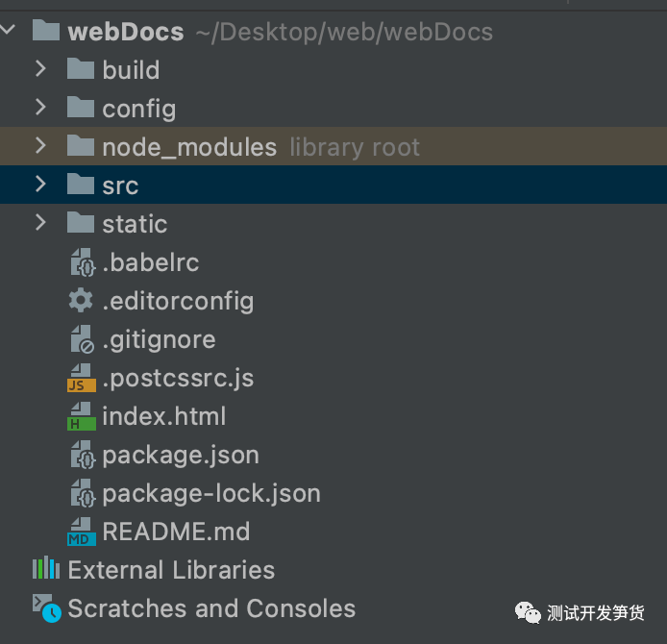Expand the node_modules library root arrow

(40, 145)
